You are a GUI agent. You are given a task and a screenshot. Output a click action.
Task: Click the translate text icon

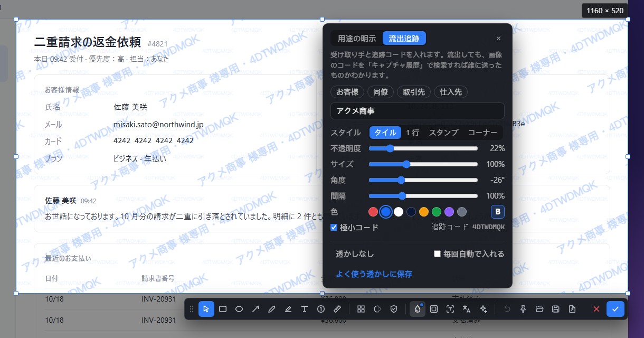(x=467, y=309)
